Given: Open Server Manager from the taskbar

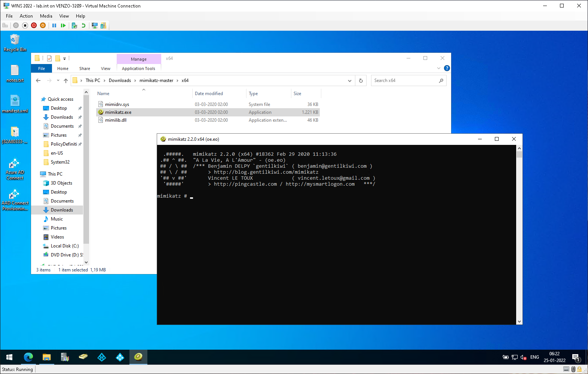Looking at the screenshot, I should tap(65, 357).
